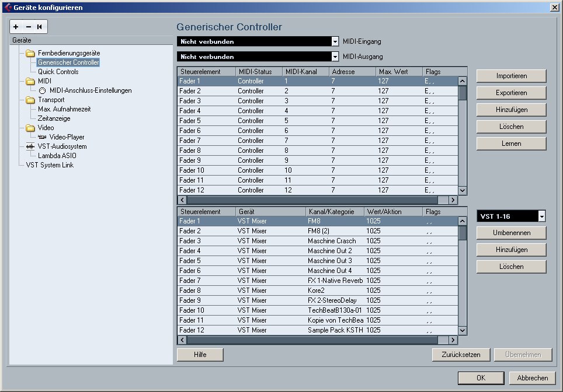Click MIDI channel 8 cell of Fader 8

(x=305, y=150)
